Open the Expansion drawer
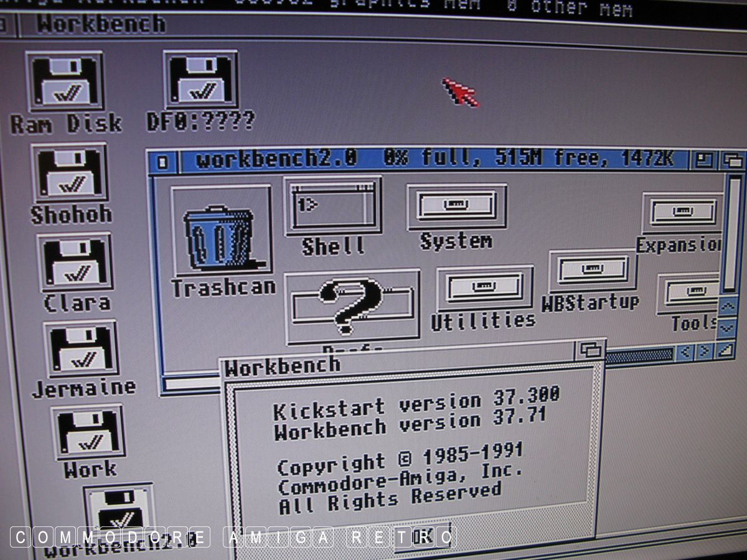The image size is (747, 560). [x=682, y=212]
